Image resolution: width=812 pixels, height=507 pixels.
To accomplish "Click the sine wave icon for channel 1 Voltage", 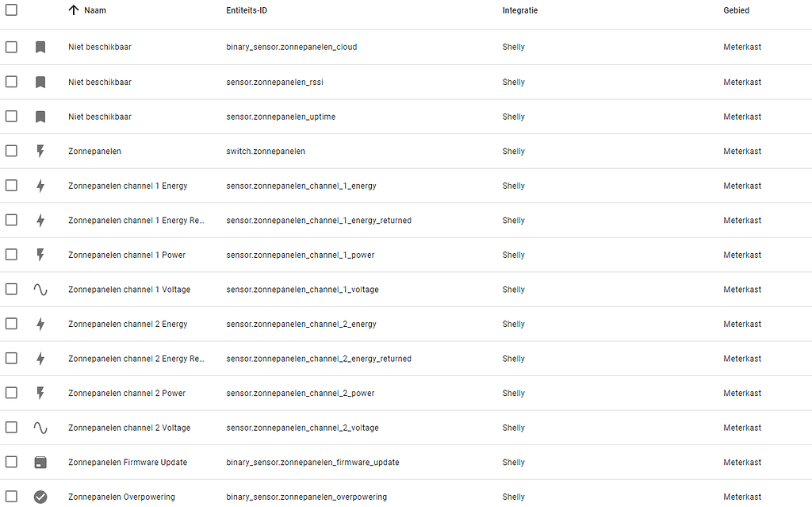I will coord(40,289).
